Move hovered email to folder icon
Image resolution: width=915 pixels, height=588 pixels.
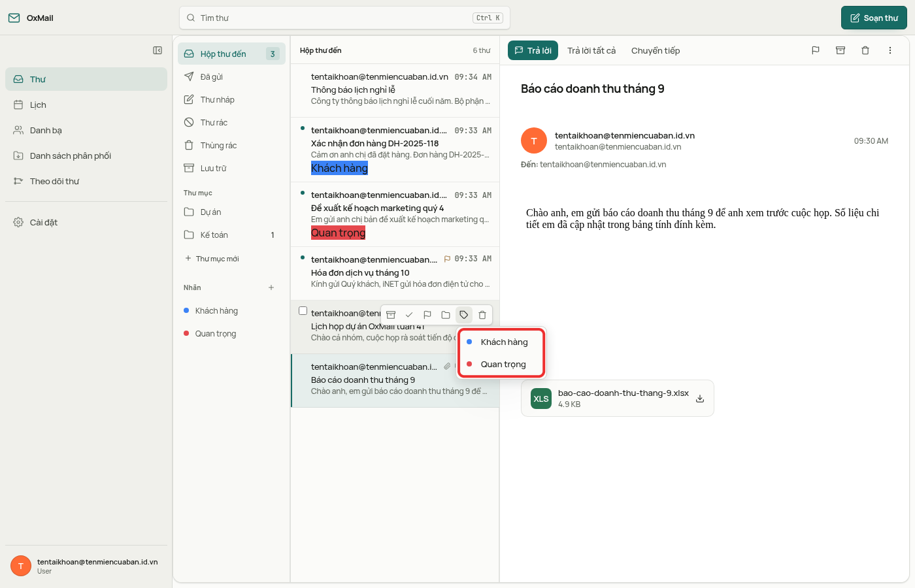point(446,315)
